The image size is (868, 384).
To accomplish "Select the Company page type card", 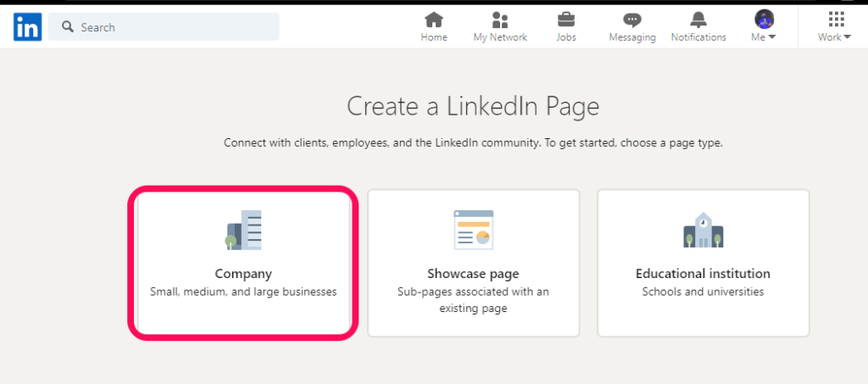I will pyautogui.click(x=243, y=263).
